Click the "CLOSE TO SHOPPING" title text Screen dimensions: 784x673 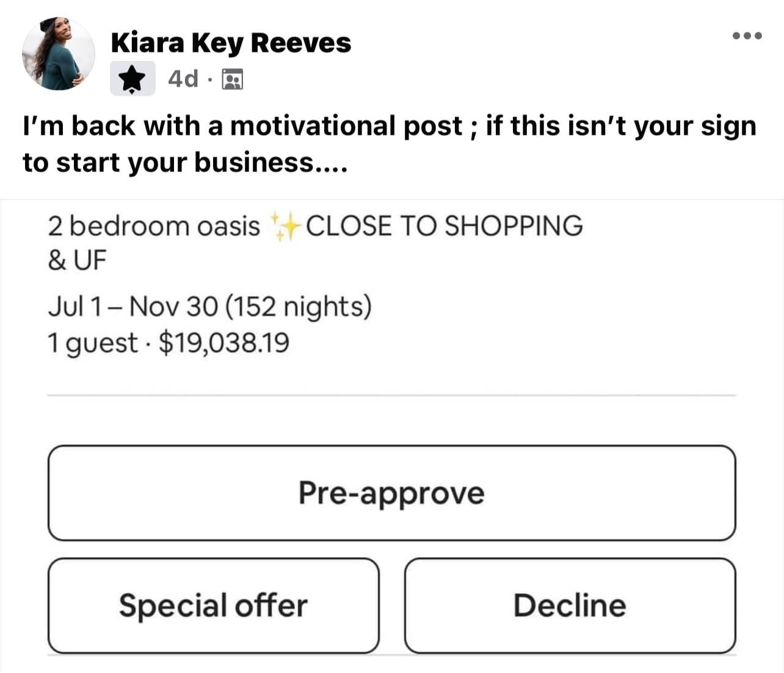click(444, 226)
